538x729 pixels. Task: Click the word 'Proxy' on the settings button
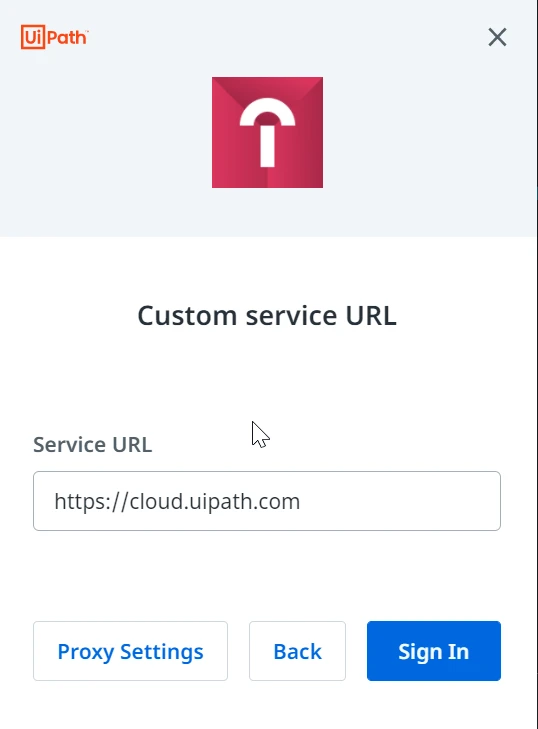[x=86, y=652]
